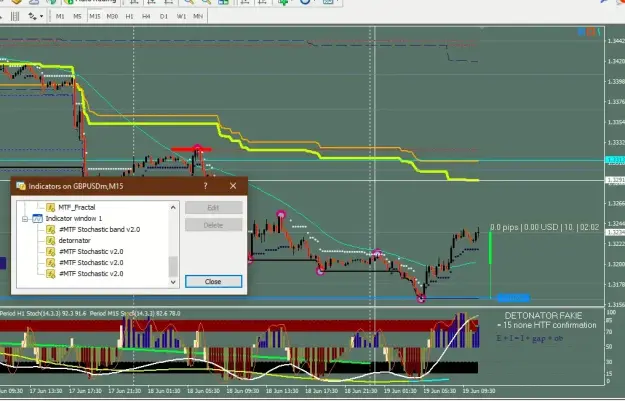The image size is (625, 401).
Task: Click the 1.3442 price axis value
Action: pos(615,41)
